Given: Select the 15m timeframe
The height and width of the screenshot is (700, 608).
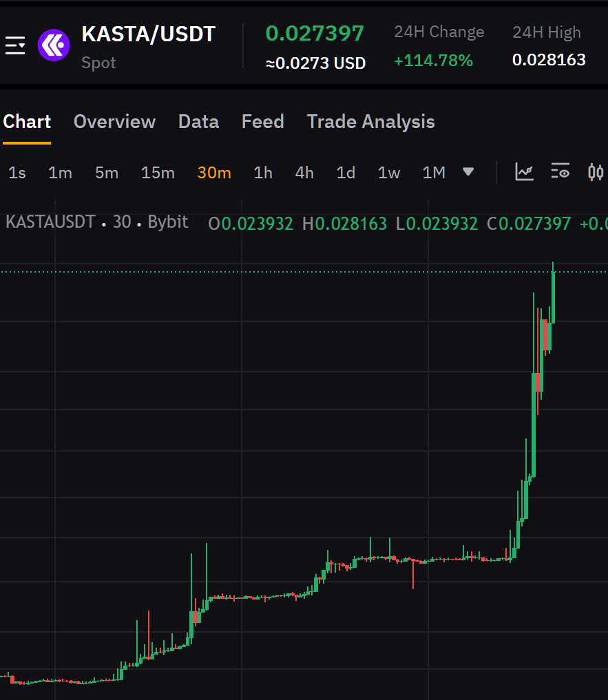Looking at the screenshot, I should click(x=158, y=173).
